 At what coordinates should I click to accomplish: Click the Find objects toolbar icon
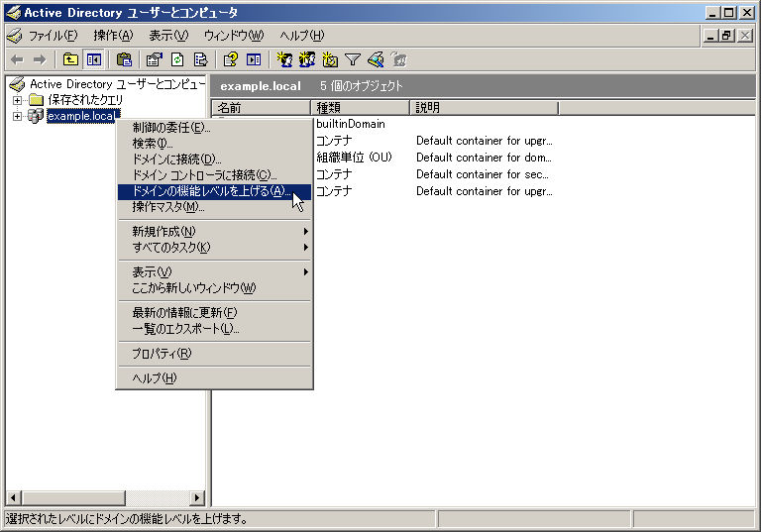tap(376, 59)
